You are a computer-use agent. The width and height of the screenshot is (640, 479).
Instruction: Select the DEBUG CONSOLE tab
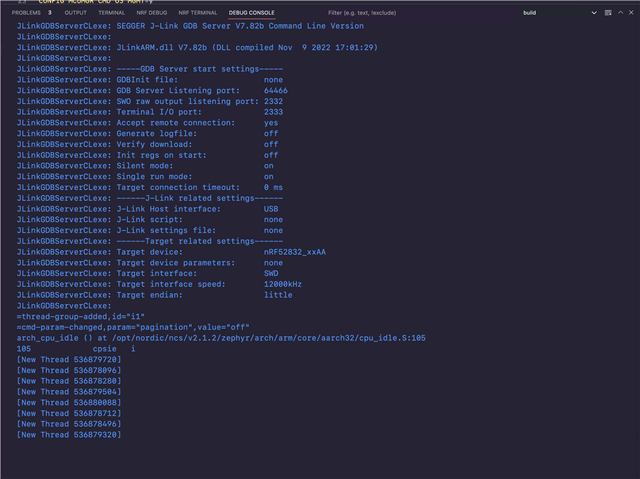251,13
